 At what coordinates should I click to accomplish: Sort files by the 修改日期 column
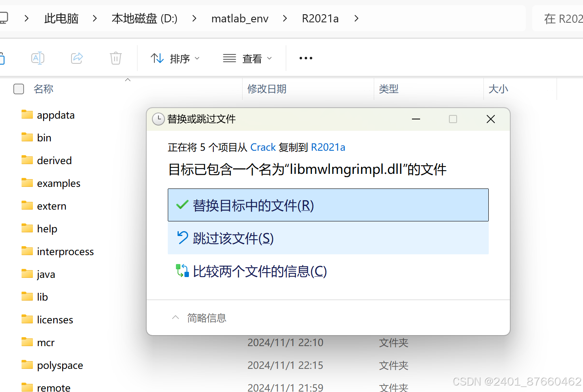point(267,89)
